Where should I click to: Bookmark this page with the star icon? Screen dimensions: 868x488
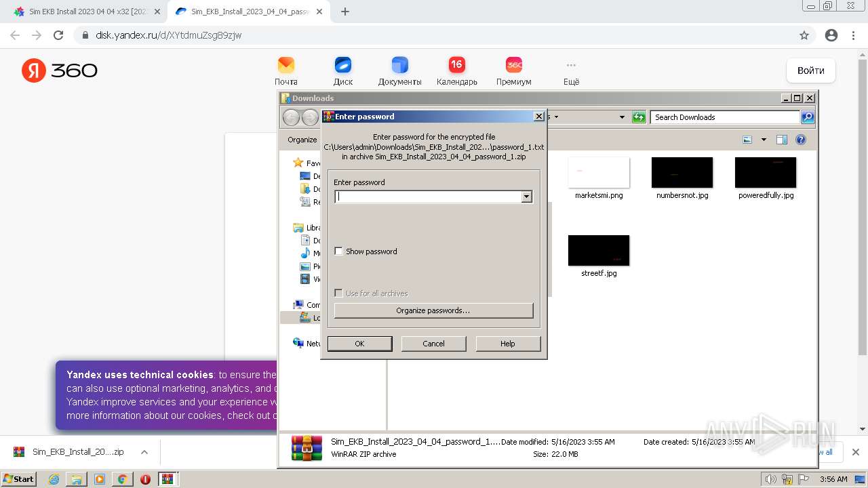pos(804,35)
